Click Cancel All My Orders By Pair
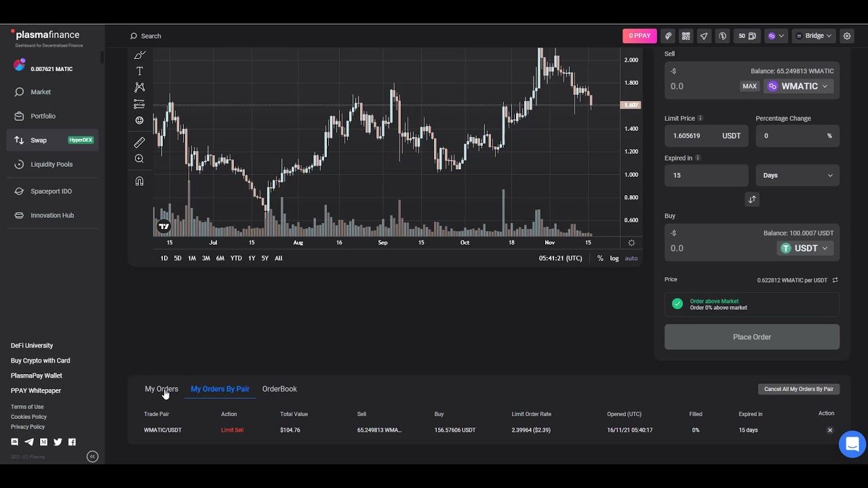The height and width of the screenshot is (488, 868). click(799, 389)
